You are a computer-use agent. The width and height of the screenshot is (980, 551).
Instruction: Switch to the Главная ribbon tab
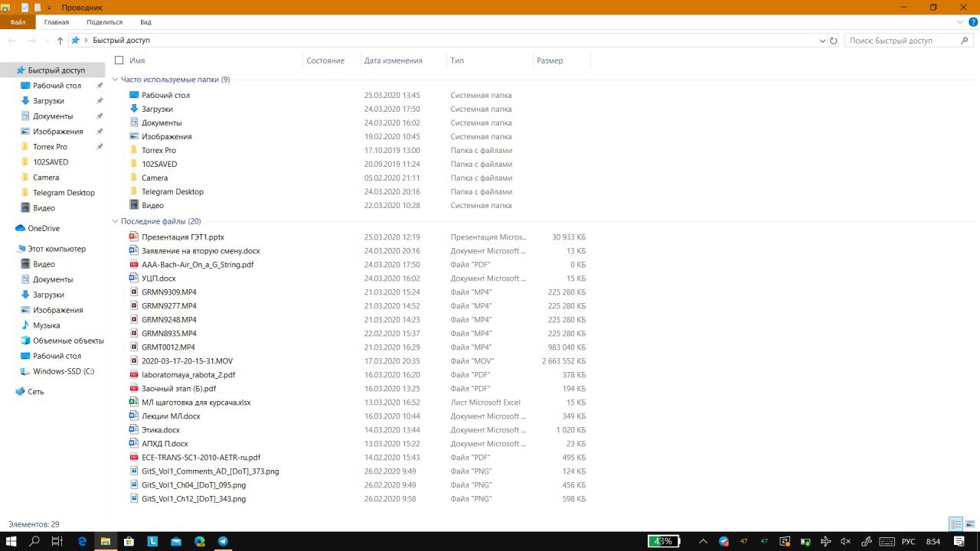click(x=57, y=22)
